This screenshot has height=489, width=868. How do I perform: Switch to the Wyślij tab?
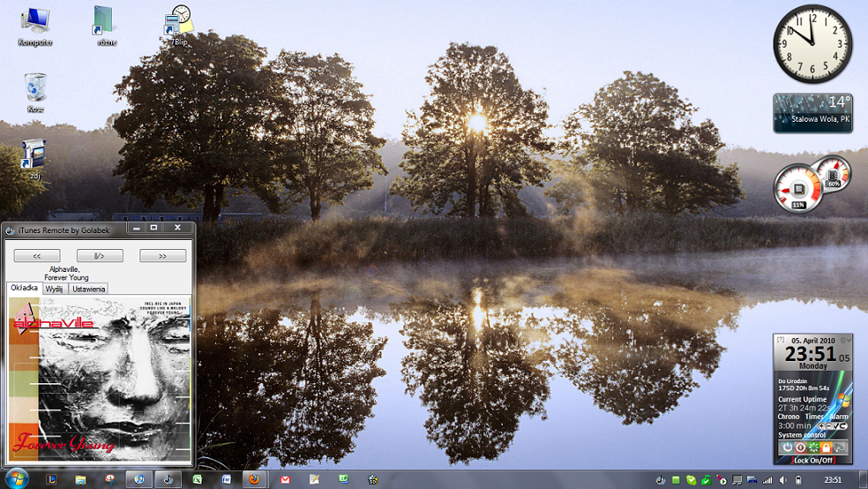click(x=55, y=289)
